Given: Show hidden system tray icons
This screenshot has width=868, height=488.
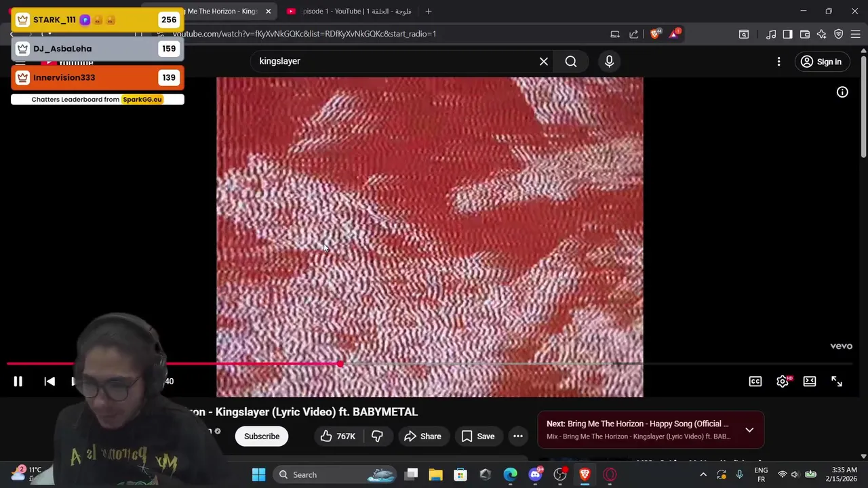Looking at the screenshot, I should point(703,474).
